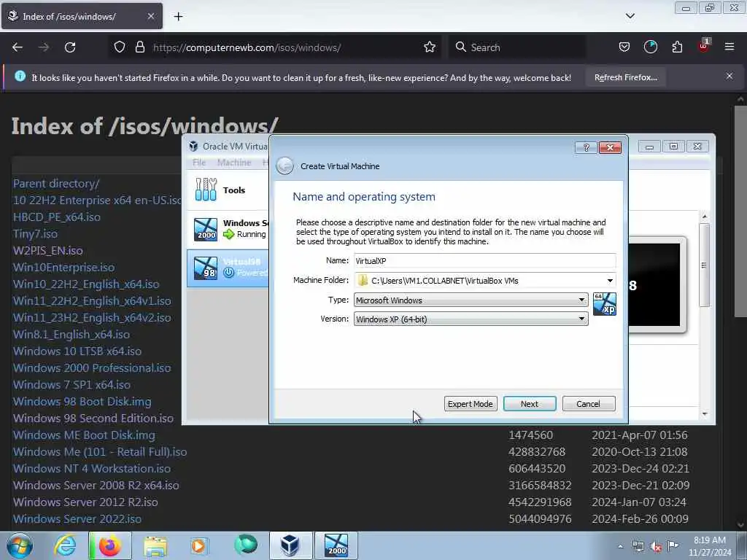Bookmark this page with the star icon

pos(430,47)
